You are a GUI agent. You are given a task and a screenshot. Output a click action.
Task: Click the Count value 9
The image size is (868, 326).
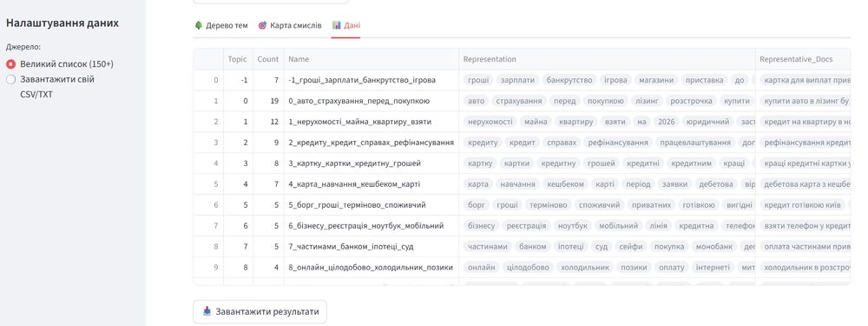click(268, 143)
